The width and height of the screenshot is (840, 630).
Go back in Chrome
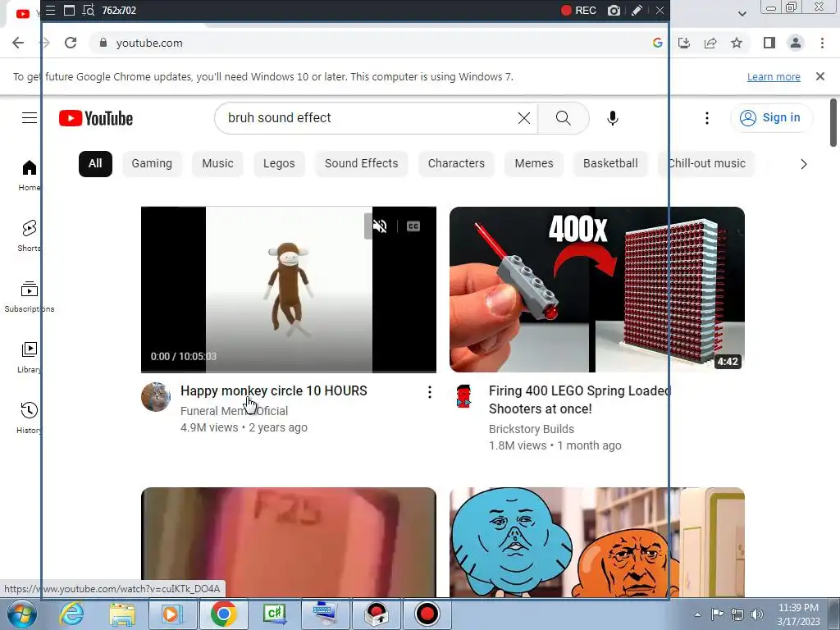click(18, 43)
